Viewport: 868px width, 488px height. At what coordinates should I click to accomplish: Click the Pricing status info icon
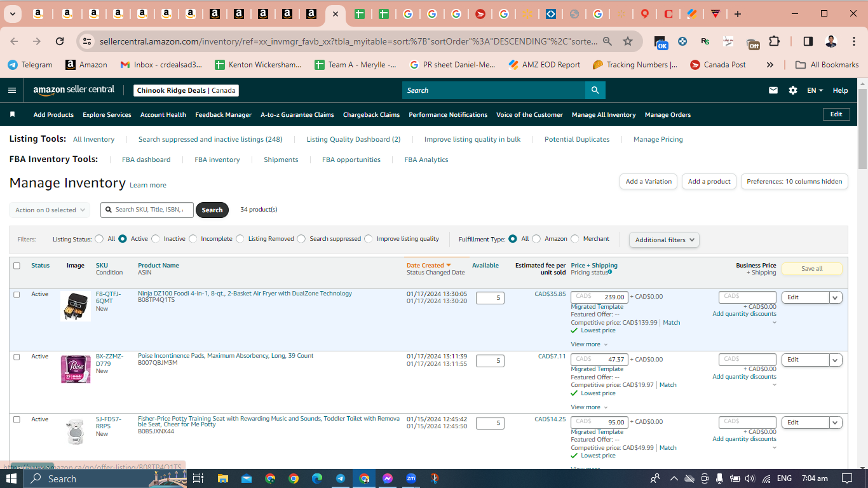click(x=610, y=272)
